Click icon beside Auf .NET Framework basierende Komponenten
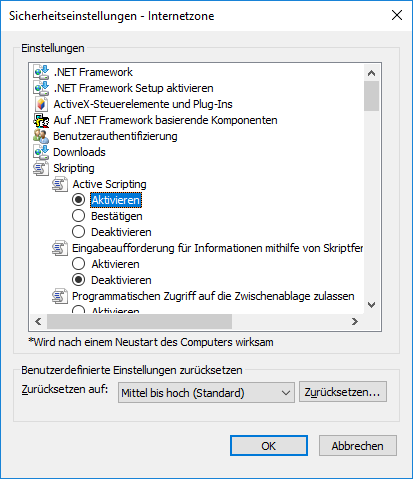The image size is (413, 479). pos(41,120)
